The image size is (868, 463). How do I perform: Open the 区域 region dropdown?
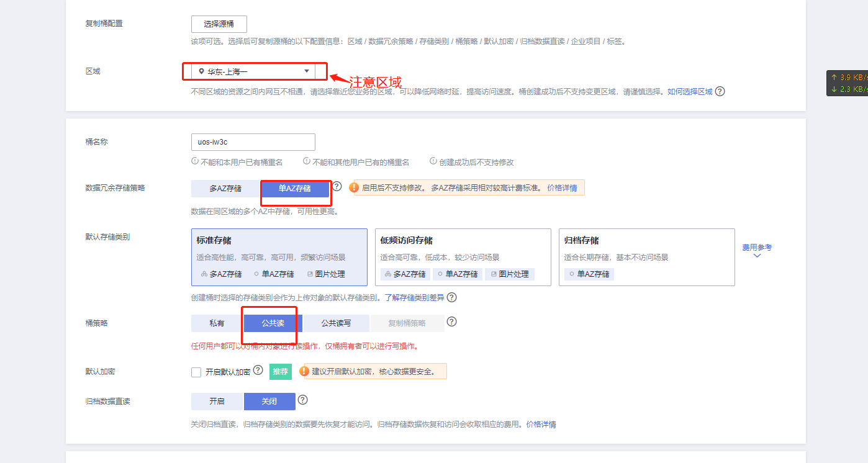[x=253, y=71]
